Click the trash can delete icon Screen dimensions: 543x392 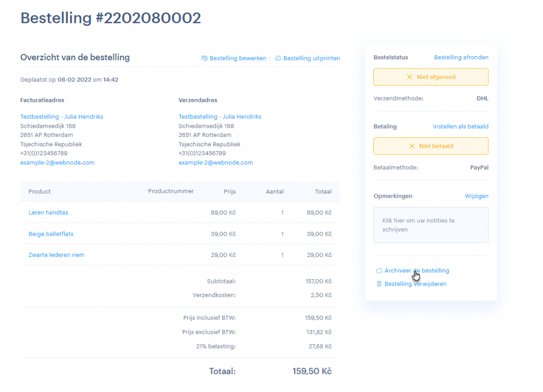379,284
